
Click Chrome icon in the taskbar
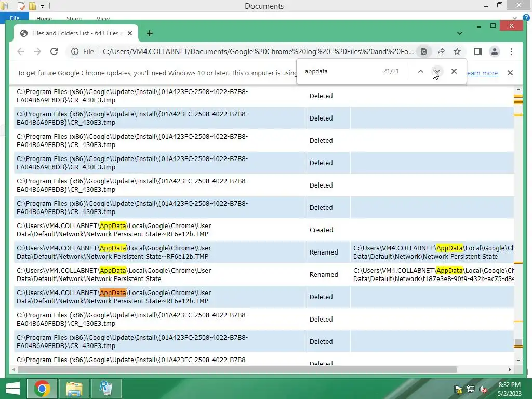42,389
